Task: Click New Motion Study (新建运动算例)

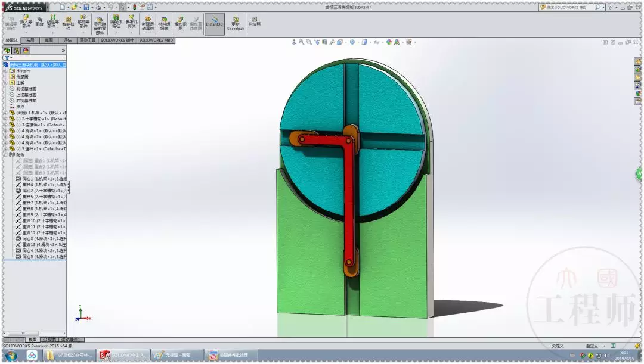Action: point(148,23)
